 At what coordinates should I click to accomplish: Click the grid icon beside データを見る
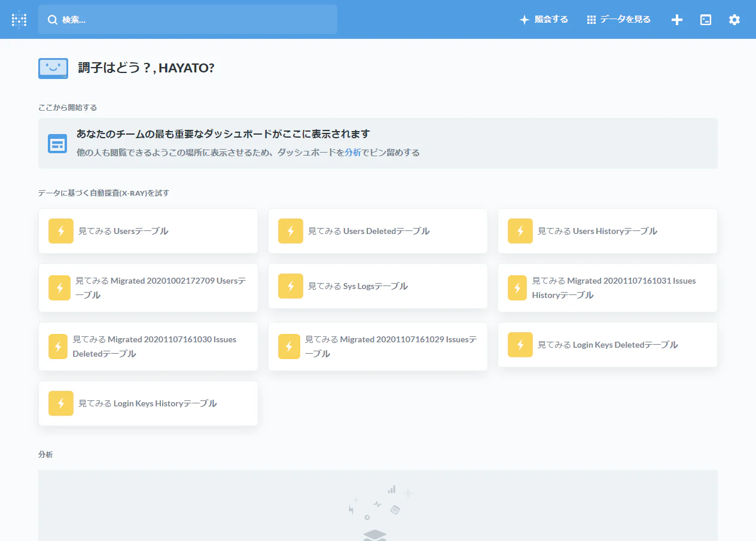coord(591,20)
